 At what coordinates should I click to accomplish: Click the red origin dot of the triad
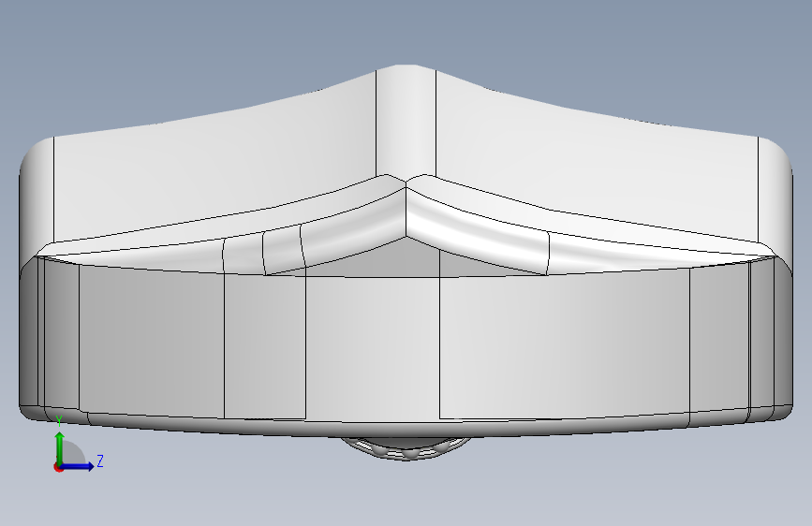coord(58,467)
